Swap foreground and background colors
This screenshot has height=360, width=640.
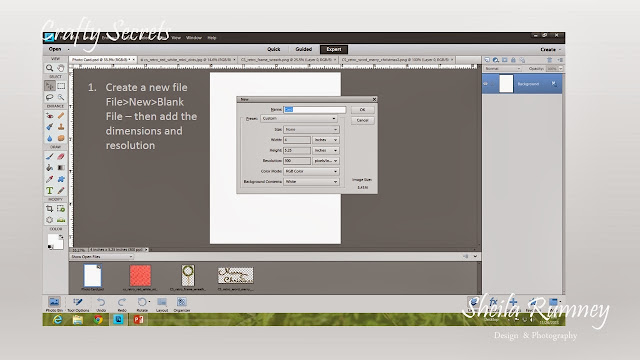(61, 237)
